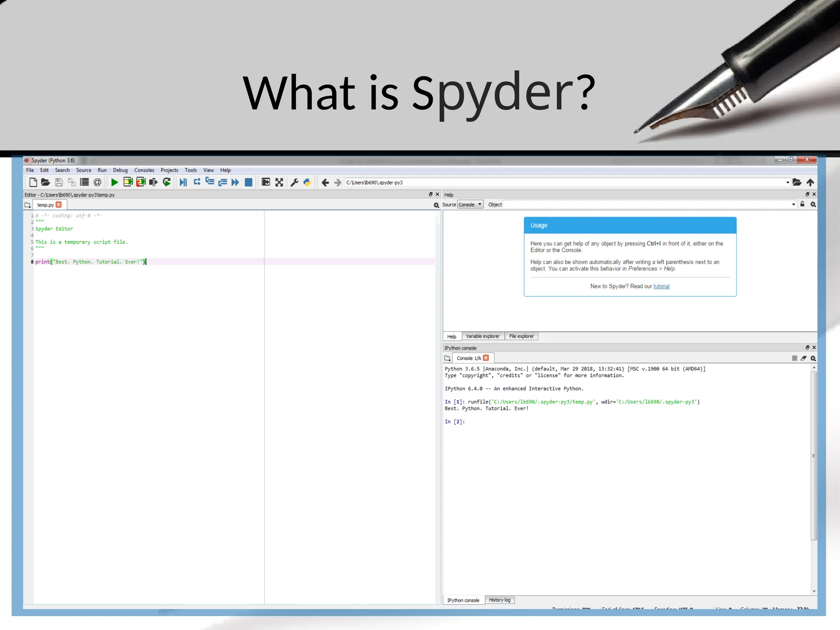Viewport: 840px width, 630px height.
Task: Click the IPython console vertical scrollbar
Action: coord(814,456)
